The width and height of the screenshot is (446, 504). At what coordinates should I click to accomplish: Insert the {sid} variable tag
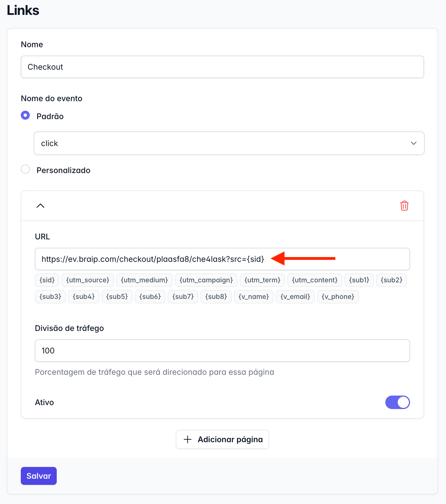(47, 280)
